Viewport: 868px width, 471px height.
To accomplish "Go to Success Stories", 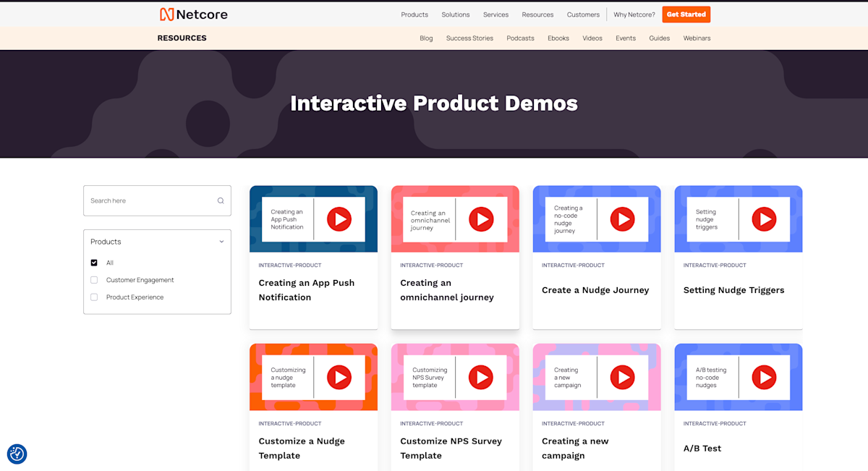I will pos(469,38).
